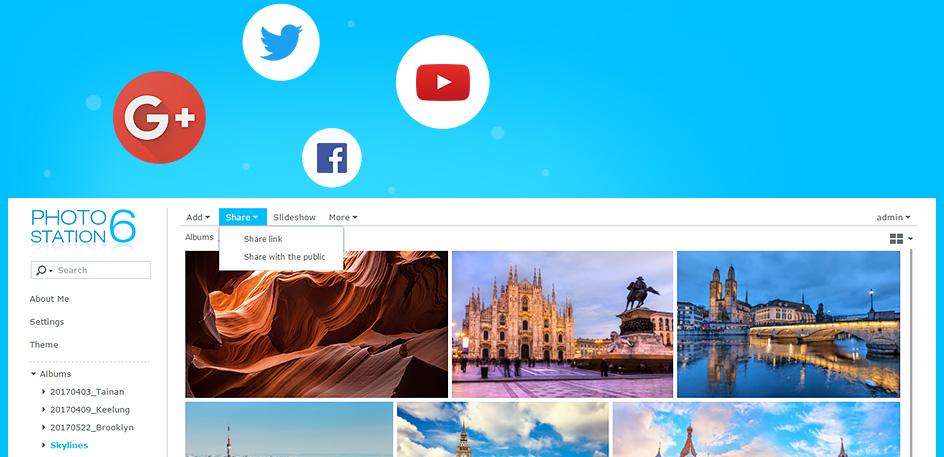Select Share link menu option
944x457 pixels.
click(x=263, y=239)
